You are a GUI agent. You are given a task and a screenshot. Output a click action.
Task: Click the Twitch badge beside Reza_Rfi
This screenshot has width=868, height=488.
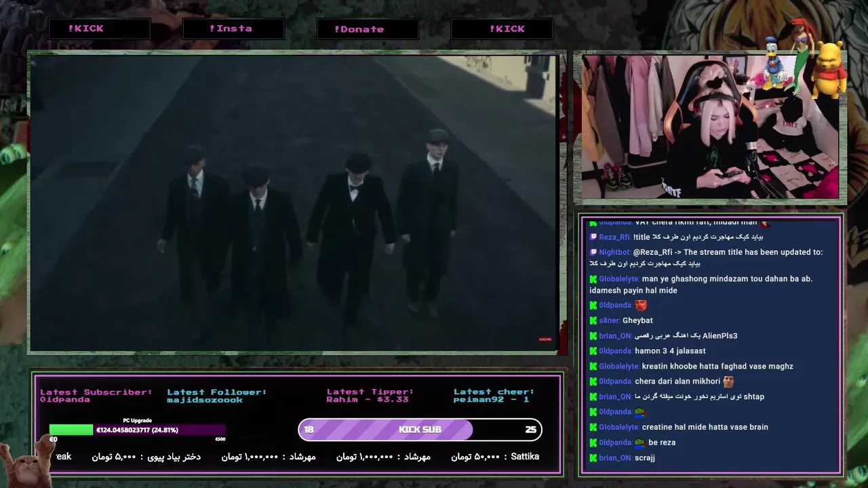[593, 237]
